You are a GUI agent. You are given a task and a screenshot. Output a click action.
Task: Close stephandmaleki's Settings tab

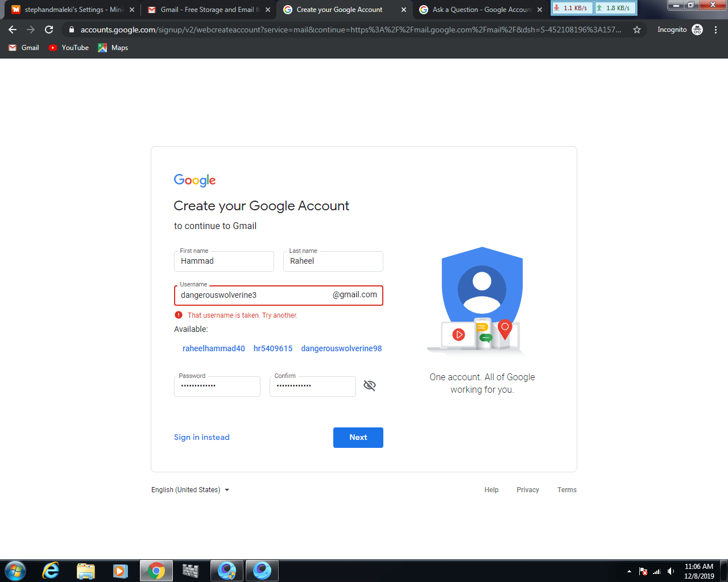click(x=132, y=10)
